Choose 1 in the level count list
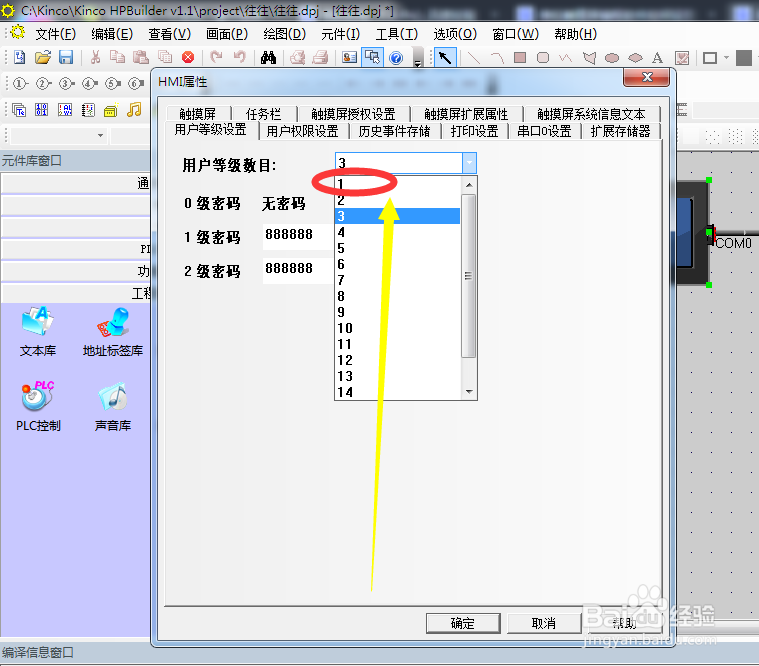759x666 pixels. click(x=397, y=184)
